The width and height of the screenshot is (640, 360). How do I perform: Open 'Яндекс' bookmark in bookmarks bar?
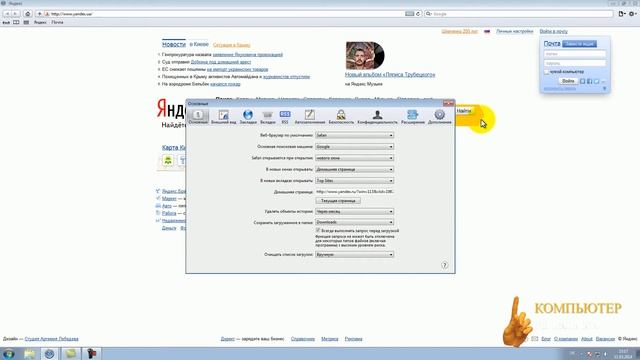[40, 22]
